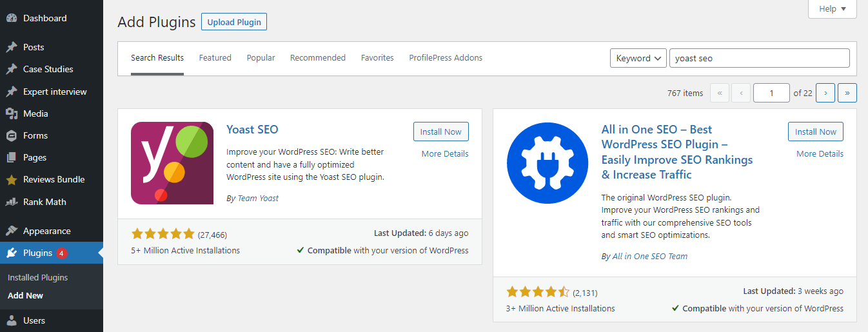Click the star icon for Reviews Bundle
The width and height of the screenshot is (868, 332).
[12, 179]
